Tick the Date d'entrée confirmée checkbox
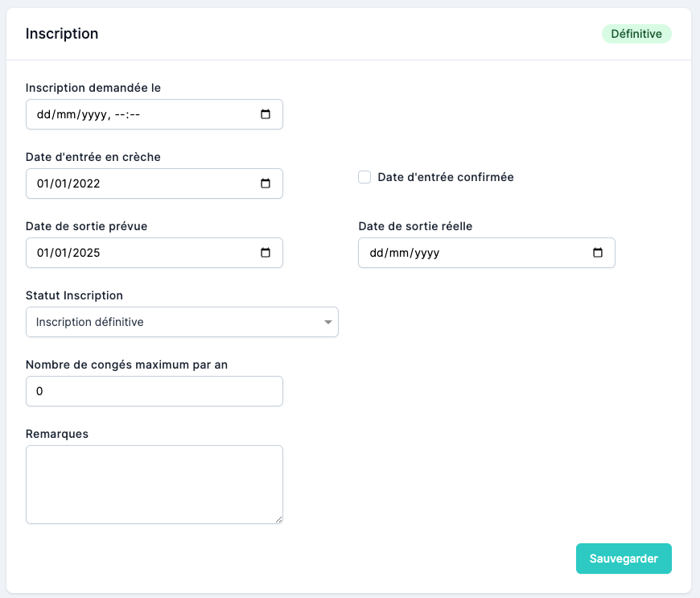The image size is (700, 598). (x=364, y=177)
